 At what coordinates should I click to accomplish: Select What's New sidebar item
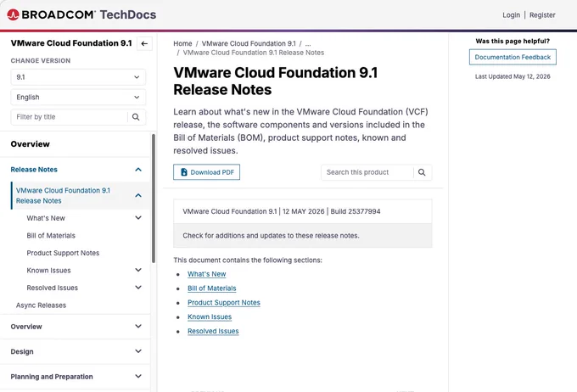coord(46,218)
